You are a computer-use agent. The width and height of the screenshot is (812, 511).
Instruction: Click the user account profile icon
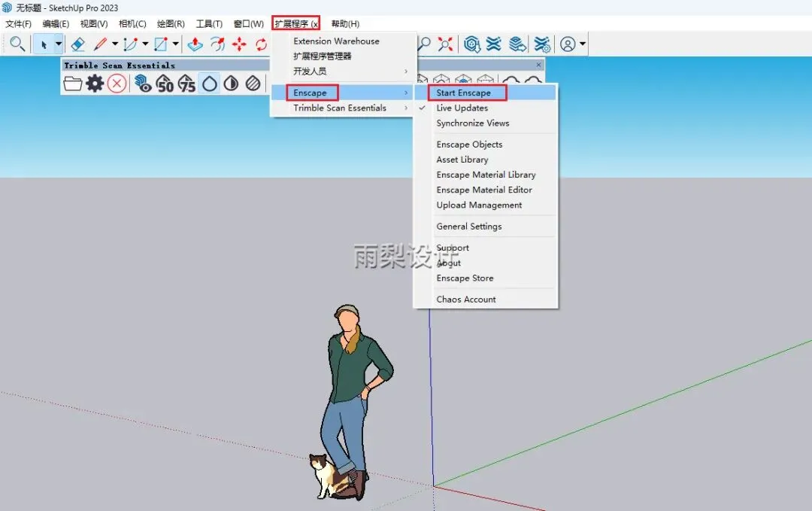pos(568,44)
